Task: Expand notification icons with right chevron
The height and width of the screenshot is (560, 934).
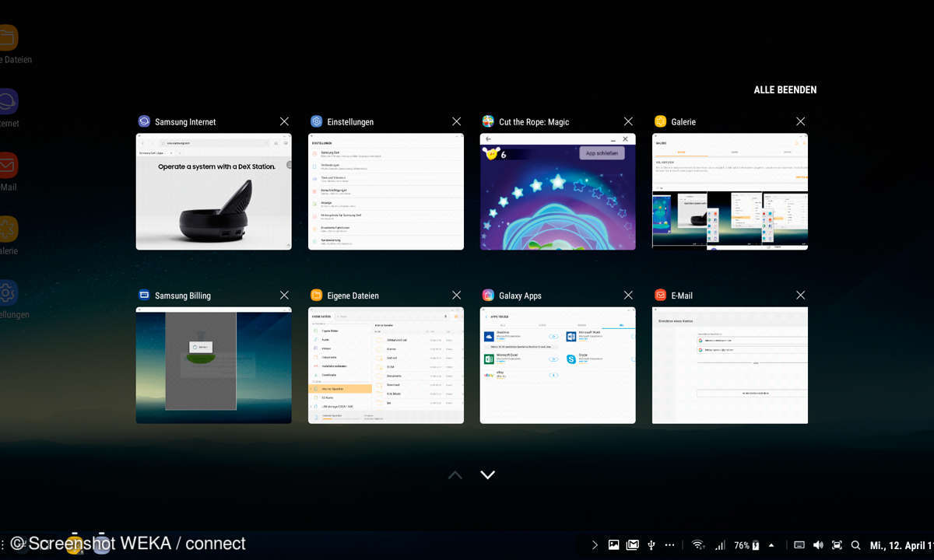Action: click(x=595, y=545)
